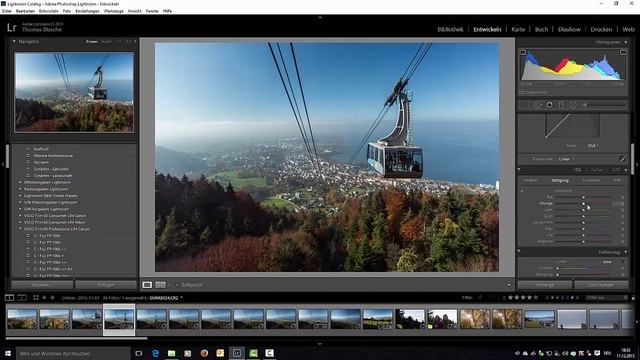Viewport: 640px width, 360px height.
Task: Click the main window display icon
Action: 9,298
